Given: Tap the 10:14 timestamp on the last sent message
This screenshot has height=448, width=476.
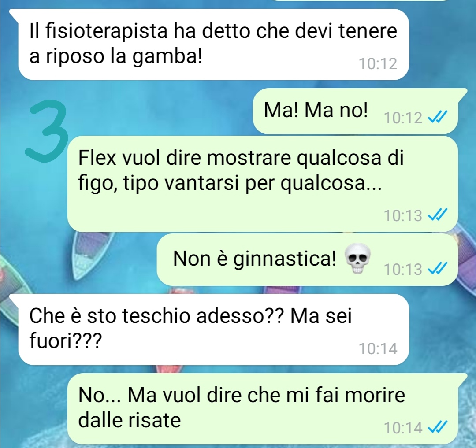Looking at the screenshot, I should (403, 428).
